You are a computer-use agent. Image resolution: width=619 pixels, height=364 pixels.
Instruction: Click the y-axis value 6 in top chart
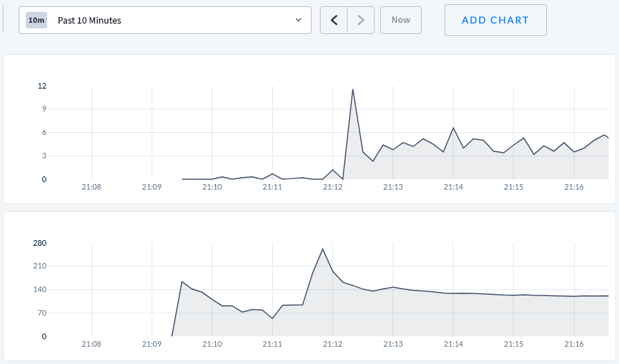[x=44, y=132]
